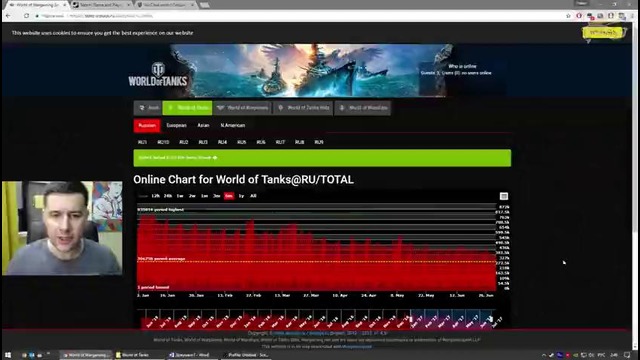Open a new browser tab
This screenshot has width=640, height=360.
pyautogui.click(x=204, y=5)
